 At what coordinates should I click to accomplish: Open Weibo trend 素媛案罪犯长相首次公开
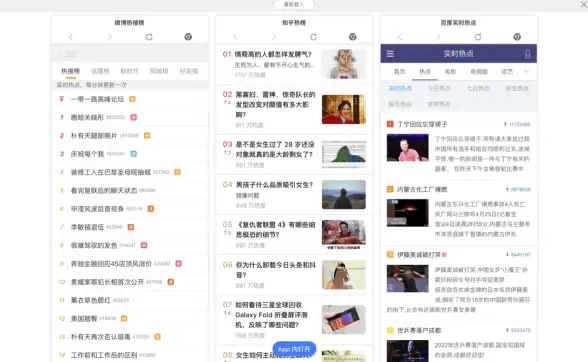coord(107,282)
